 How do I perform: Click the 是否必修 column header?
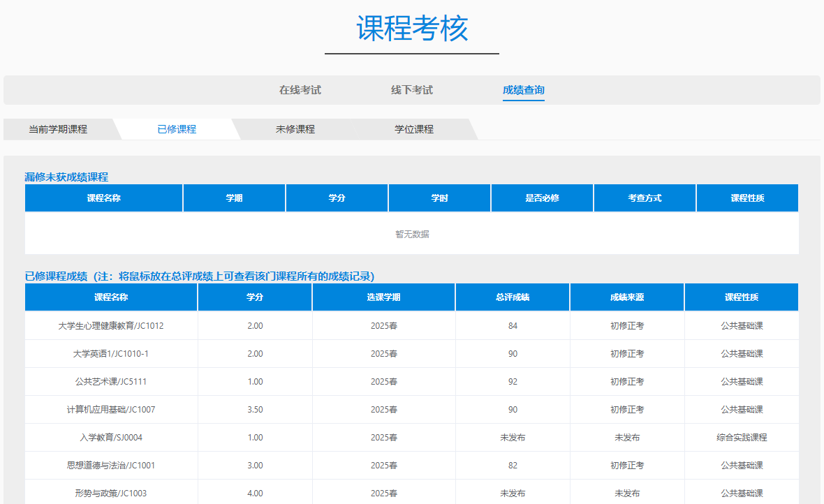pos(543,198)
